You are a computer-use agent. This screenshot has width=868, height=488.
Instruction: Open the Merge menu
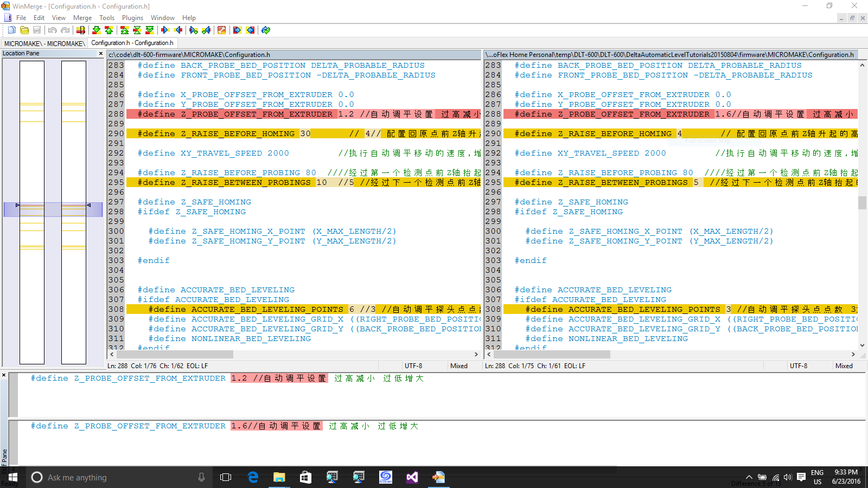82,18
